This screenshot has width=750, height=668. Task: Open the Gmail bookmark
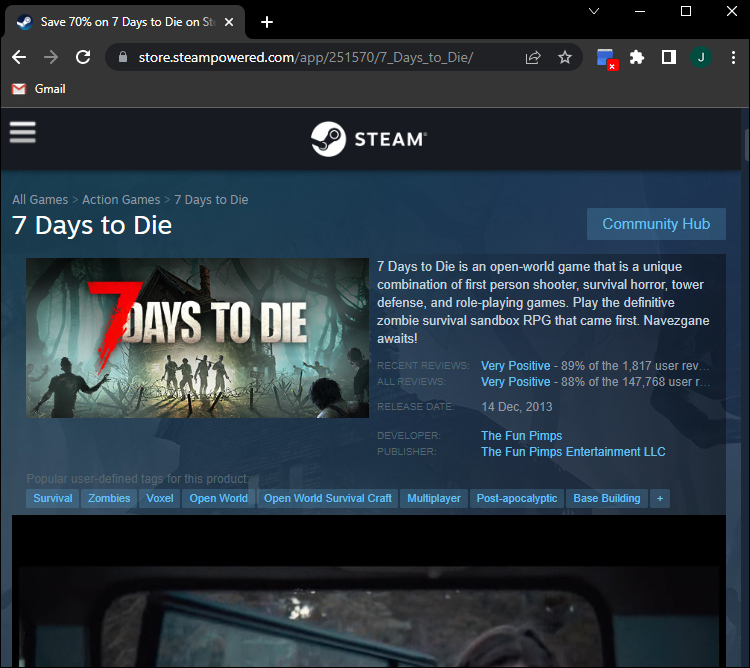[x=39, y=89]
